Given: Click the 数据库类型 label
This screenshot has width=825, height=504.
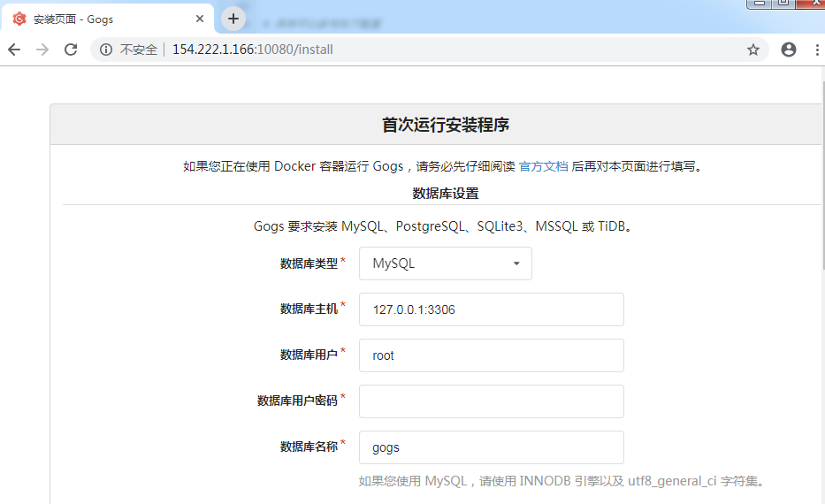Looking at the screenshot, I should [x=309, y=263].
